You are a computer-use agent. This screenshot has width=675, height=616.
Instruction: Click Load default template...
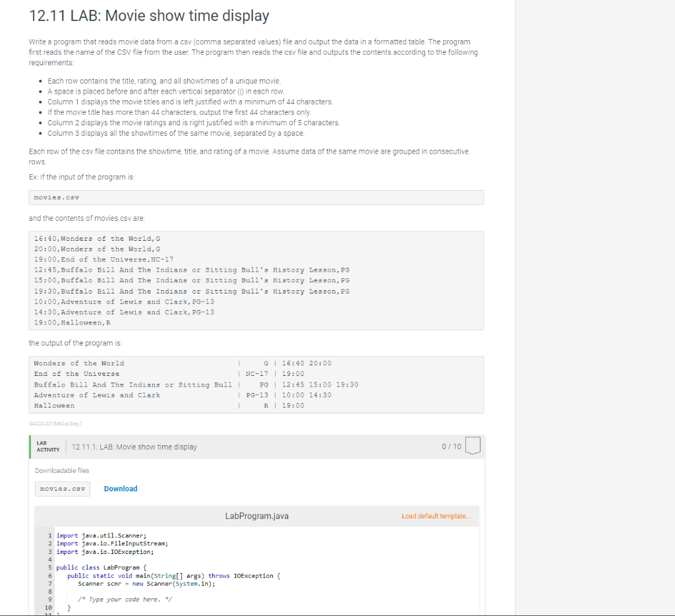(436, 516)
